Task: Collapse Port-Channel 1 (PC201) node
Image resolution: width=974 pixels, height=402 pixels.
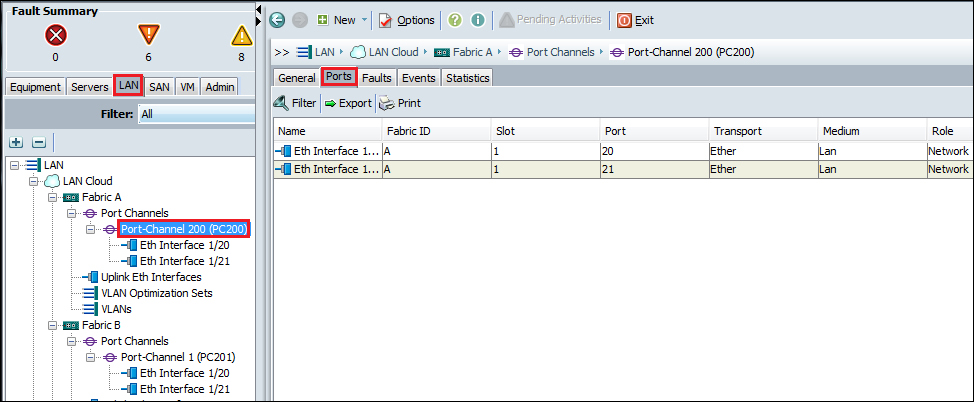Action: point(91,357)
